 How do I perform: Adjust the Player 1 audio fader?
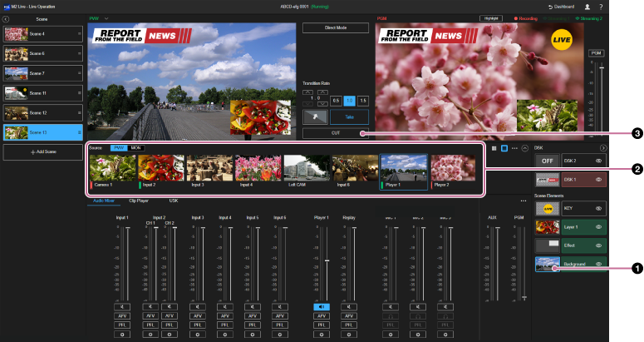click(327, 261)
